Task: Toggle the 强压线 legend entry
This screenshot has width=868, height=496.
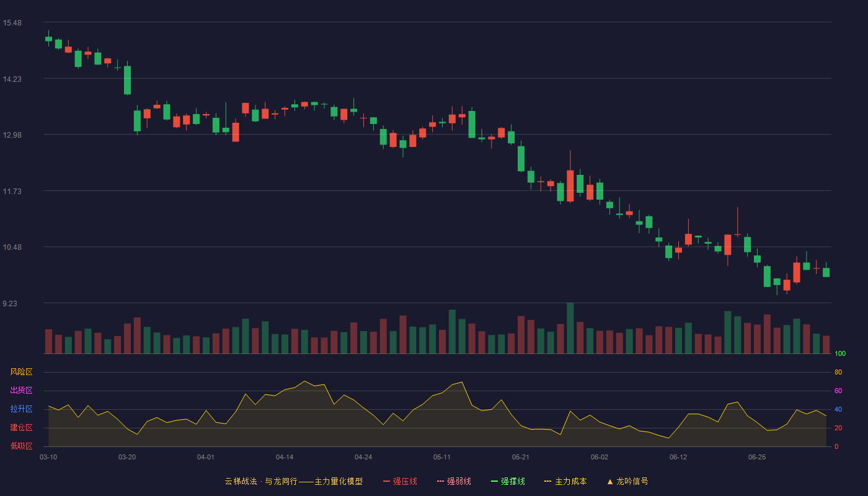Action: point(400,481)
